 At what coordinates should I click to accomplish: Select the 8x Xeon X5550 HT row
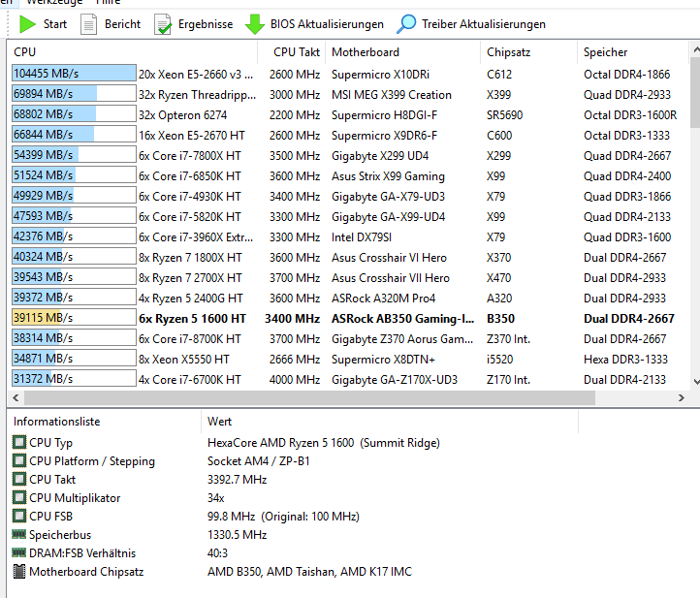348,360
